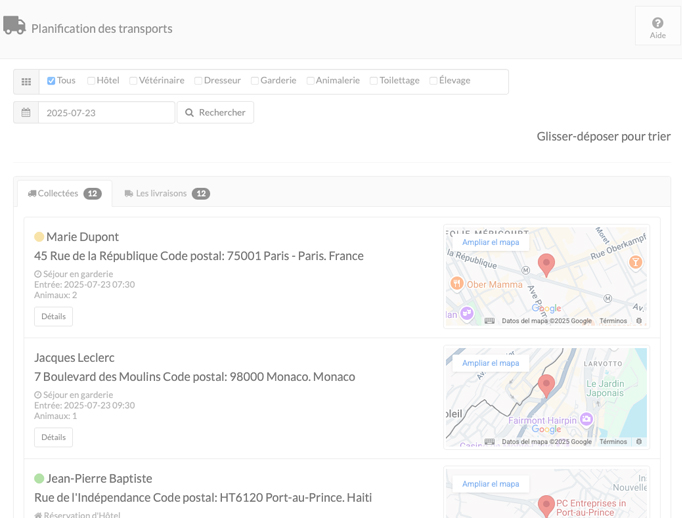Switch to Les livraisons tab
This screenshot has width=682, height=518.
(x=167, y=194)
